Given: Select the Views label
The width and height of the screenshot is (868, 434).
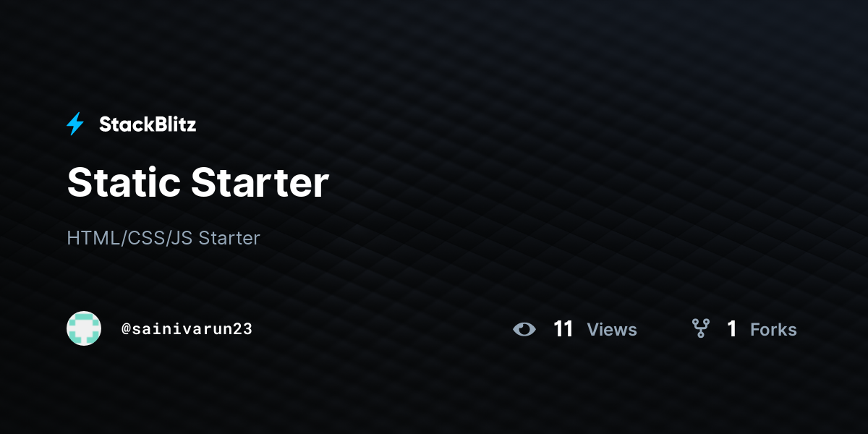Looking at the screenshot, I should coord(612,329).
